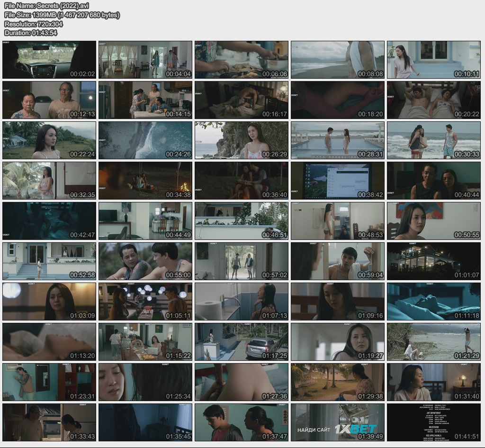Select the "Duration: 01:43:54" text
Image resolution: width=485 pixels, height=448 pixels.
[31, 33]
